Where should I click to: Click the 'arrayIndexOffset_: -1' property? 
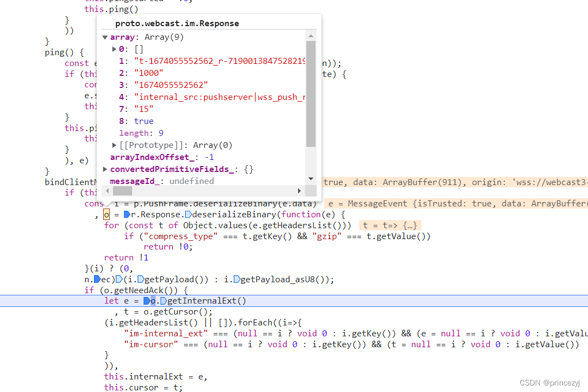coord(162,157)
